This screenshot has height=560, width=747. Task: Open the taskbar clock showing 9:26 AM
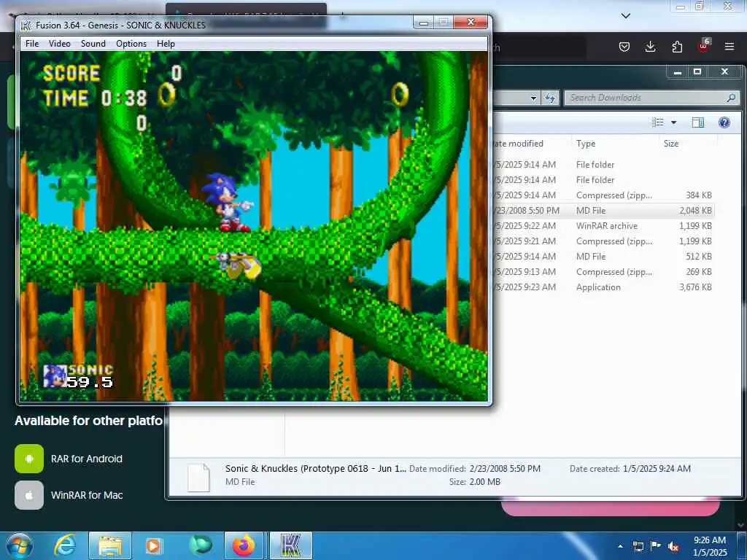pos(710,546)
